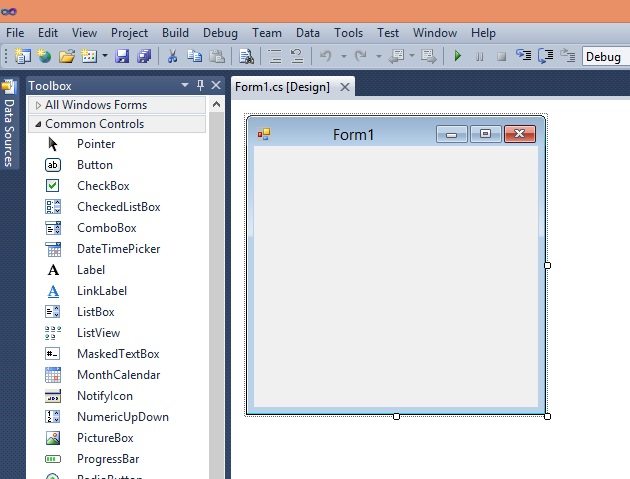This screenshot has width=630, height=479.
Task: Open the File menu
Action: click(x=15, y=33)
